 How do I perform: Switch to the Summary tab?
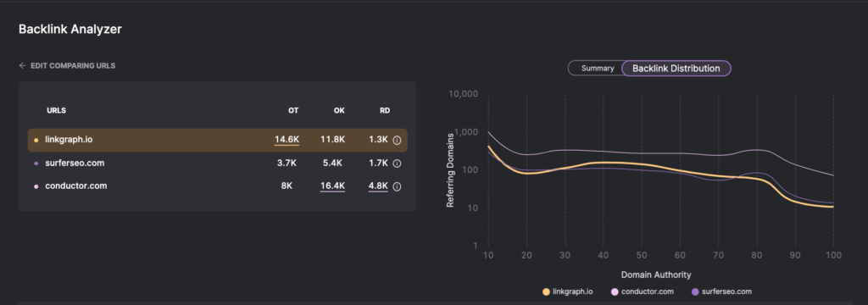tap(598, 68)
